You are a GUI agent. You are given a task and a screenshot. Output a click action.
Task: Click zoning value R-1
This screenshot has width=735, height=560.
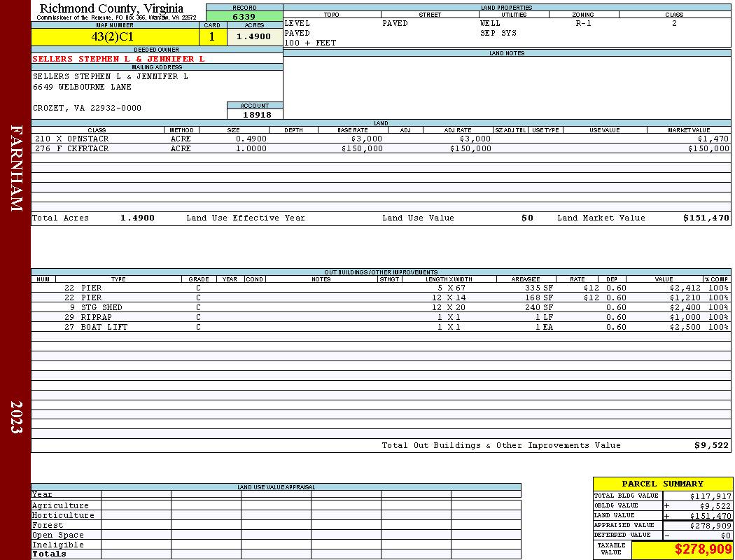(584, 23)
